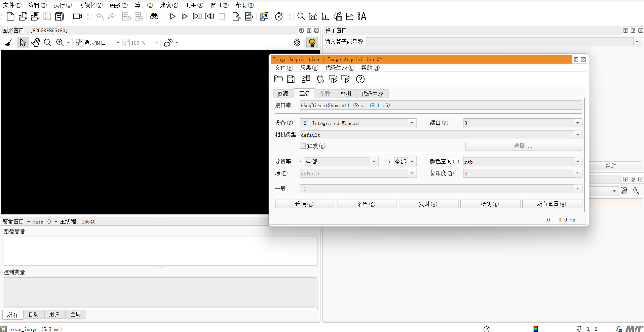Select the arrow pointer tool

click(23, 43)
